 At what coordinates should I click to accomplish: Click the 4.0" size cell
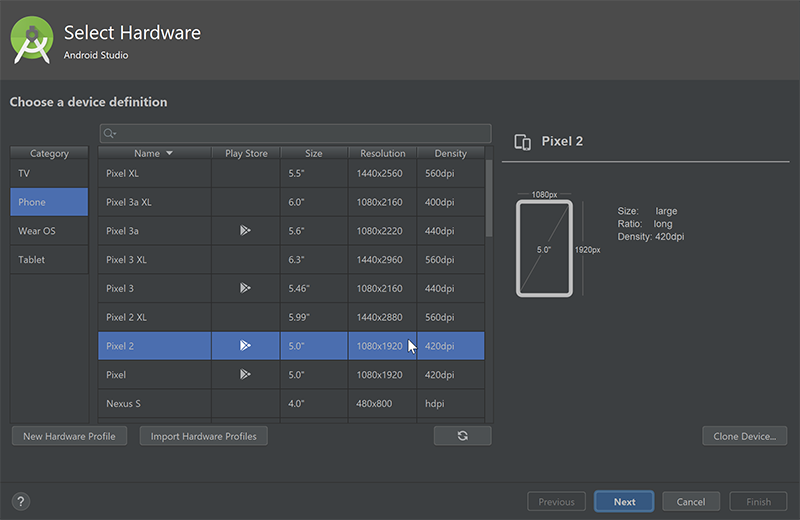point(314,403)
